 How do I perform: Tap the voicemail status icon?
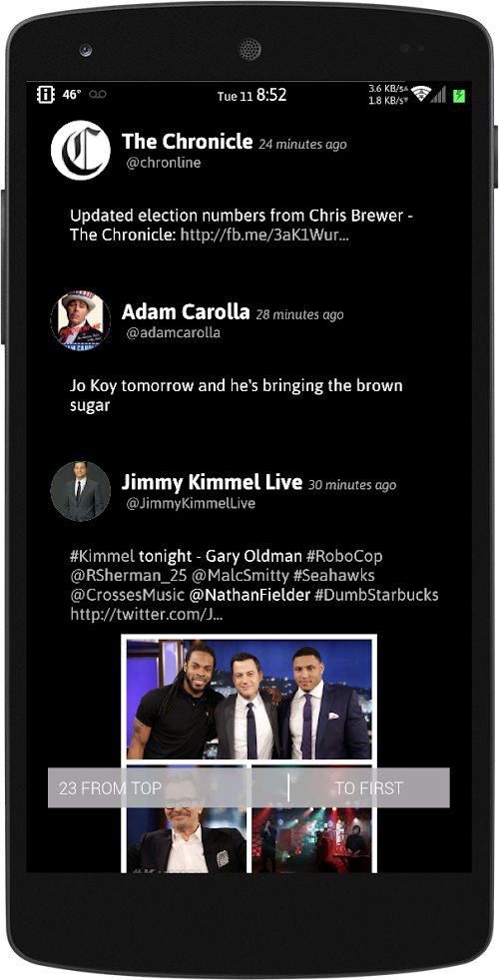[98, 95]
